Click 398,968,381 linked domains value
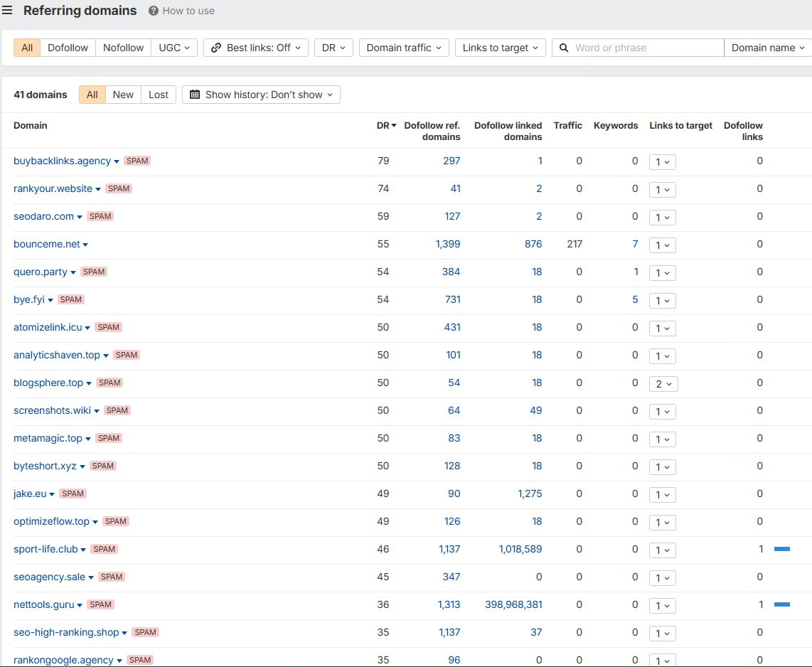This screenshot has width=812, height=667. pyautogui.click(x=513, y=604)
